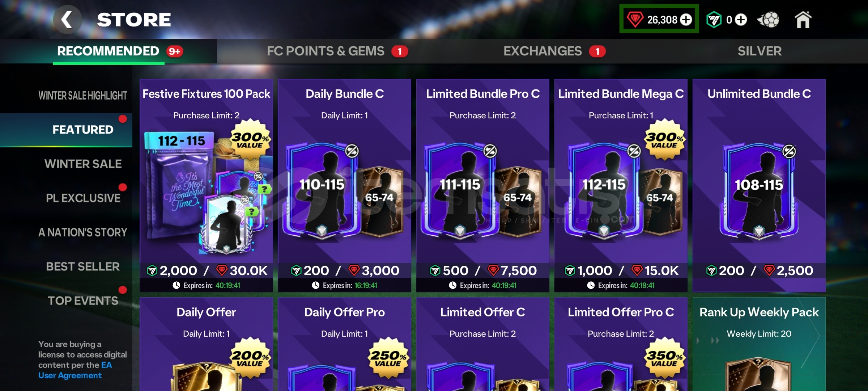Add FC Points with the plus icon
868x391 pixels.
741,20
